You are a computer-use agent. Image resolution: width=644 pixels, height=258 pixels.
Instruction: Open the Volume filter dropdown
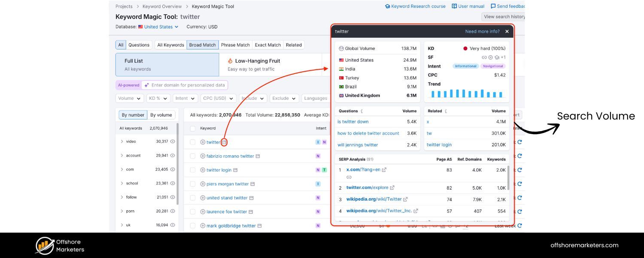point(129,98)
